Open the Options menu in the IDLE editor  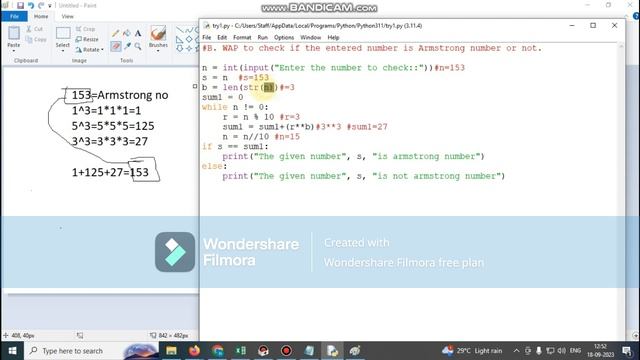coord(284,37)
